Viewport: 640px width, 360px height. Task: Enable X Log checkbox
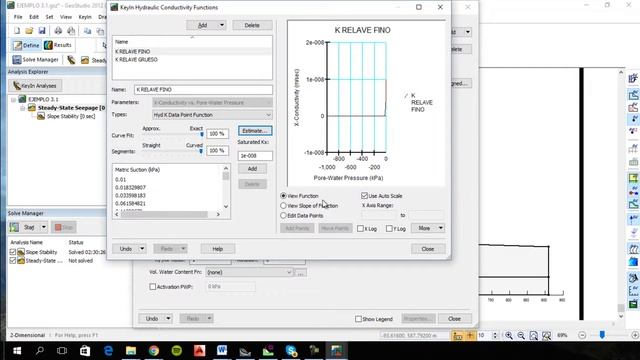click(360, 229)
